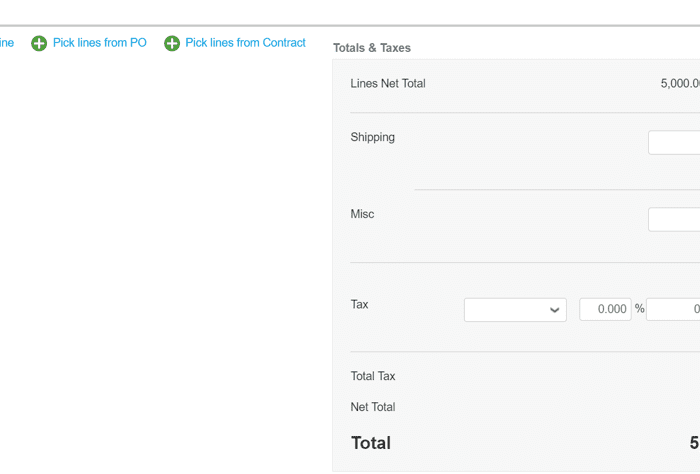This screenshot has width=700, height=474.
Task: Click the tax amount field right of percent sign
Action: (x=674, y=310)
